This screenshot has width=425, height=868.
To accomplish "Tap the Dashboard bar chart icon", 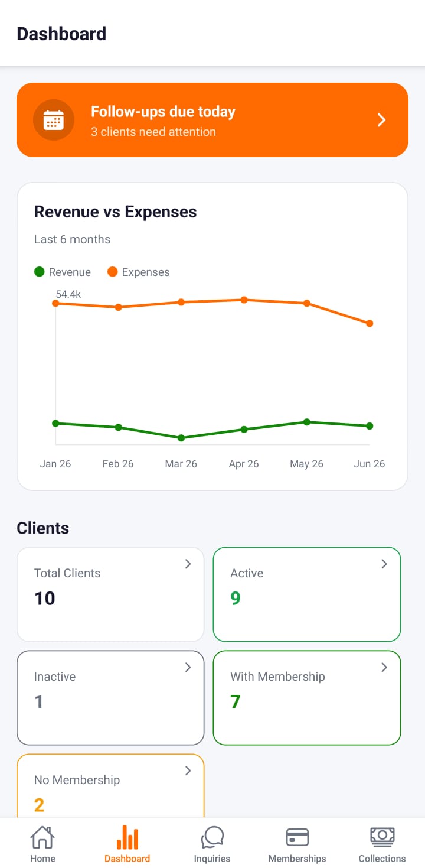I will (127, 837).
